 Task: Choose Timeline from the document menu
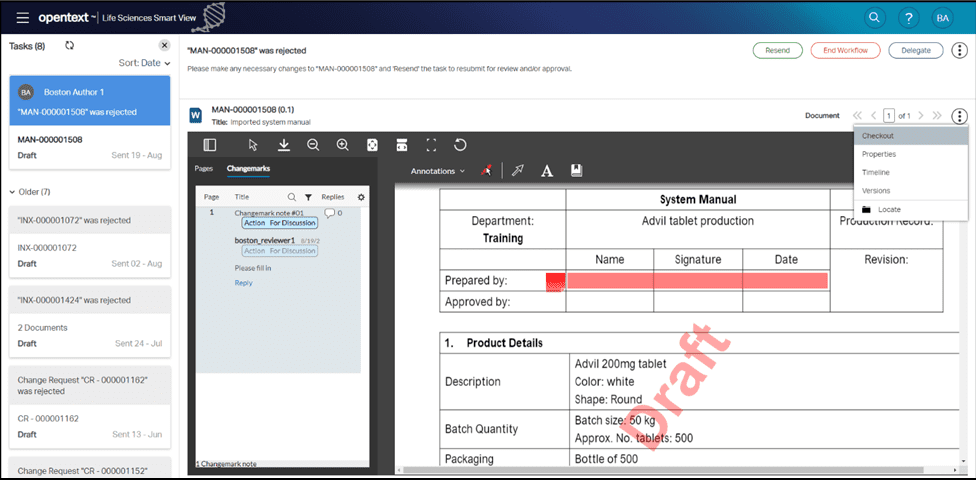911,172
